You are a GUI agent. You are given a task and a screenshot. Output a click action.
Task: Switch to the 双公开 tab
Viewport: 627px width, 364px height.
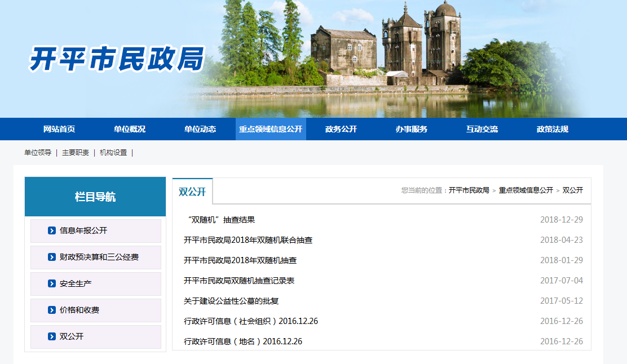(x=192, y=190)
